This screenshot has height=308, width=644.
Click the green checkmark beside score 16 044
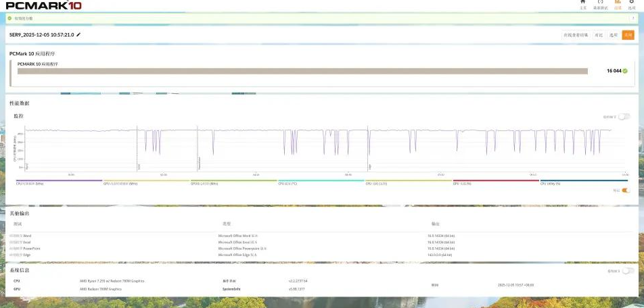coord(625,70)
